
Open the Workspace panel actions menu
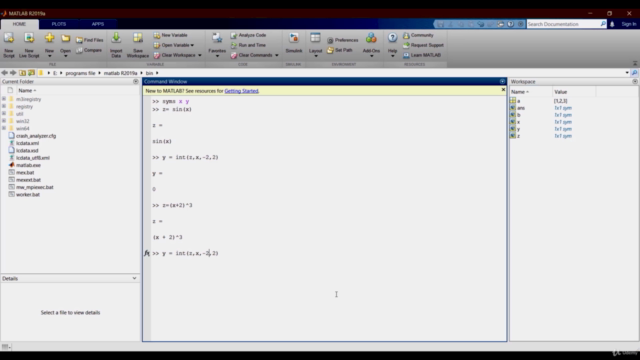(x=635, y=82)
